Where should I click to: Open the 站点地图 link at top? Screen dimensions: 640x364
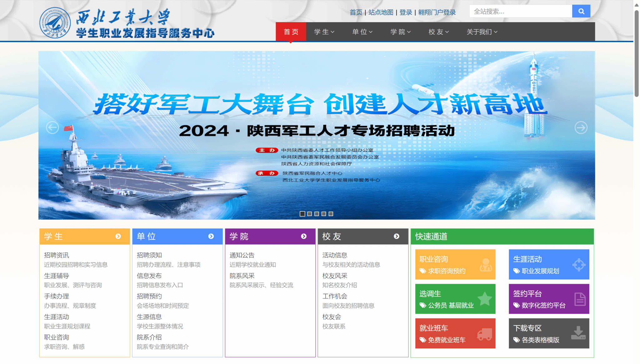pyautogui.click(x=381, y=12)
